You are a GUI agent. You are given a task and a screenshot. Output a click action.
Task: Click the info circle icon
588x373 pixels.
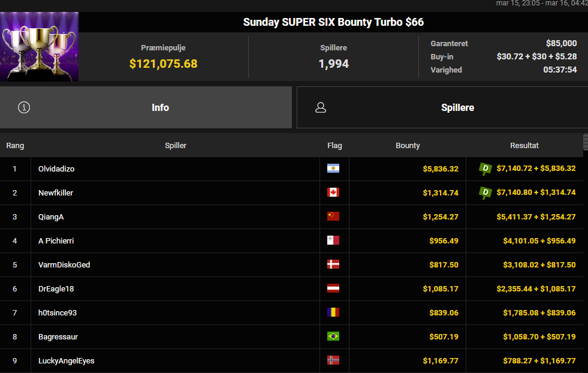click(x=24, y=107)
